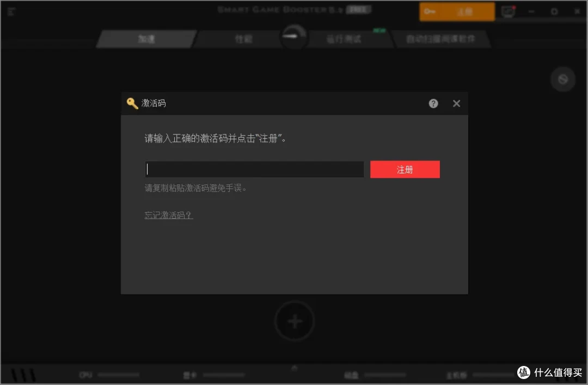Add a game with the plus circle

295,321
